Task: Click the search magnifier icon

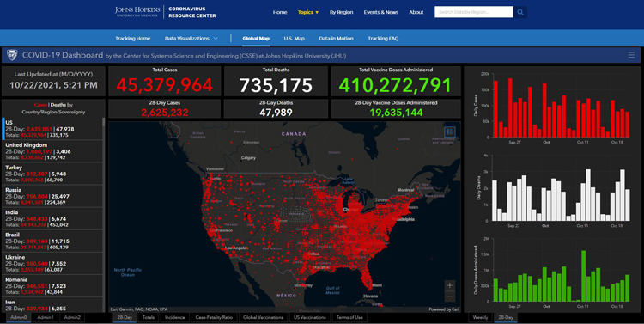Action: (x=520, y=12)
